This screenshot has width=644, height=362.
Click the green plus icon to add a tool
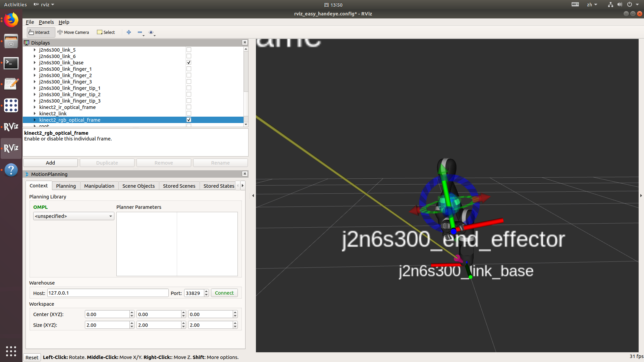coord(129,32)
